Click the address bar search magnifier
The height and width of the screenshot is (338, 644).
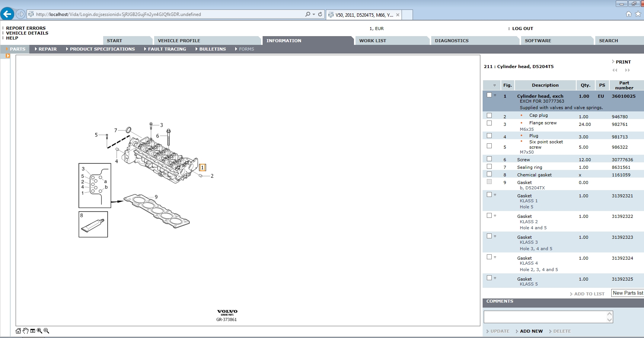[x=308, y=14]
